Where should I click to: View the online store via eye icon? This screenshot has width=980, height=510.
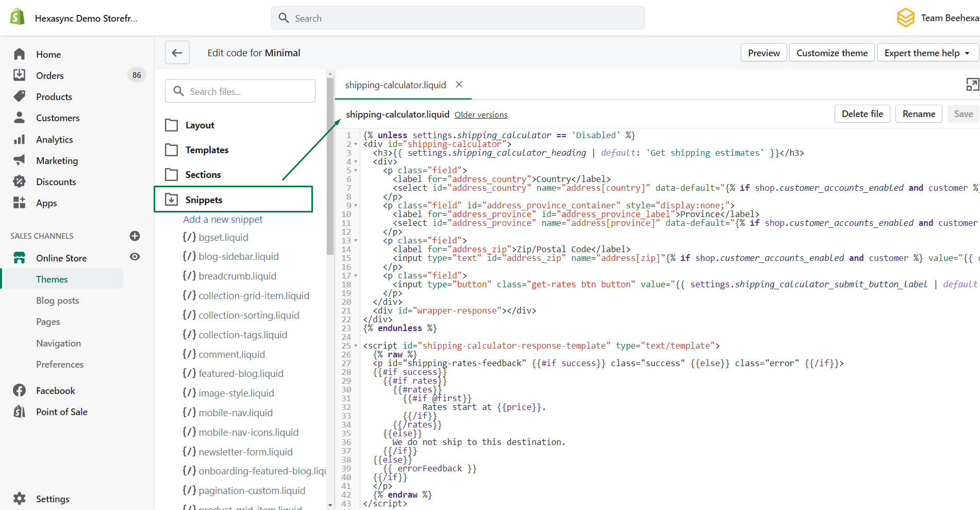point(135,257)
